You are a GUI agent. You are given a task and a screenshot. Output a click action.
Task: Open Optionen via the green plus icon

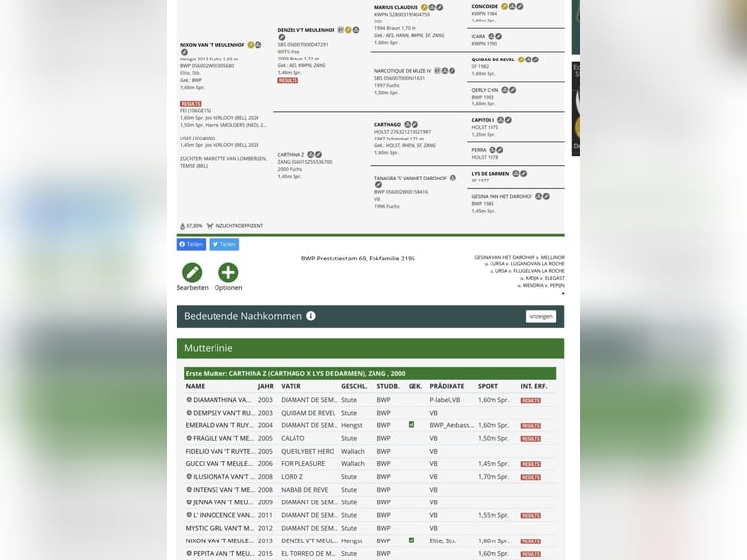[228, 273]
